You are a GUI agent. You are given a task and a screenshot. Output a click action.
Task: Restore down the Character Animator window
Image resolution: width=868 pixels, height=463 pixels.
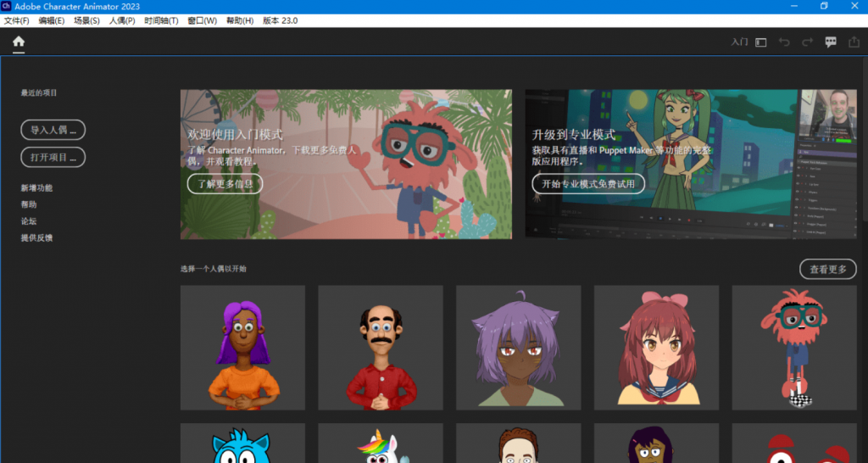824,6
